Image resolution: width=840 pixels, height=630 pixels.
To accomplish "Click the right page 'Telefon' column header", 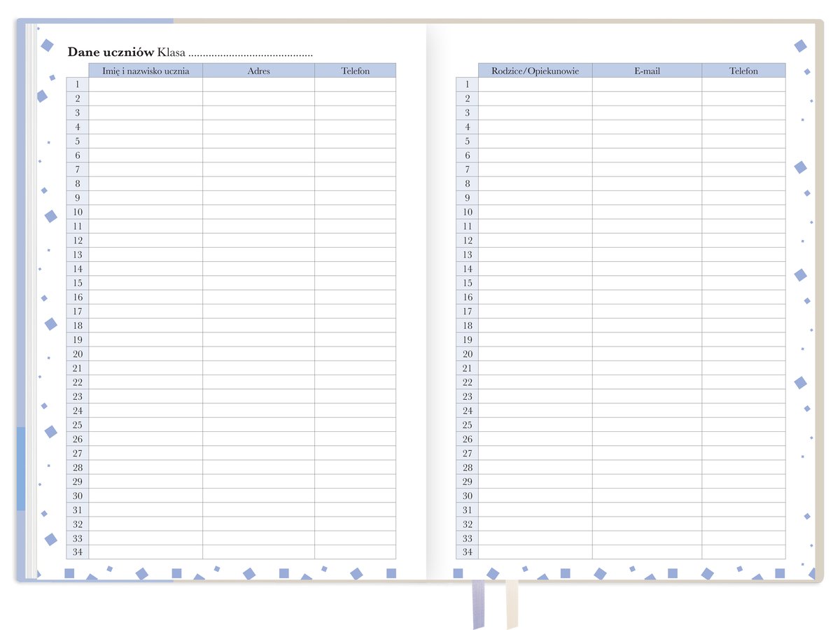I will 743,71.
